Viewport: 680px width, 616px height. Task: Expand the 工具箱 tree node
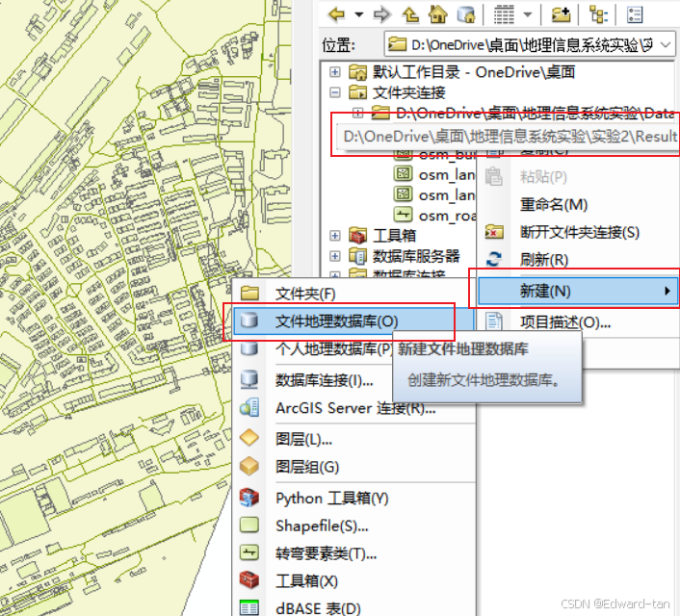point(335,236)
